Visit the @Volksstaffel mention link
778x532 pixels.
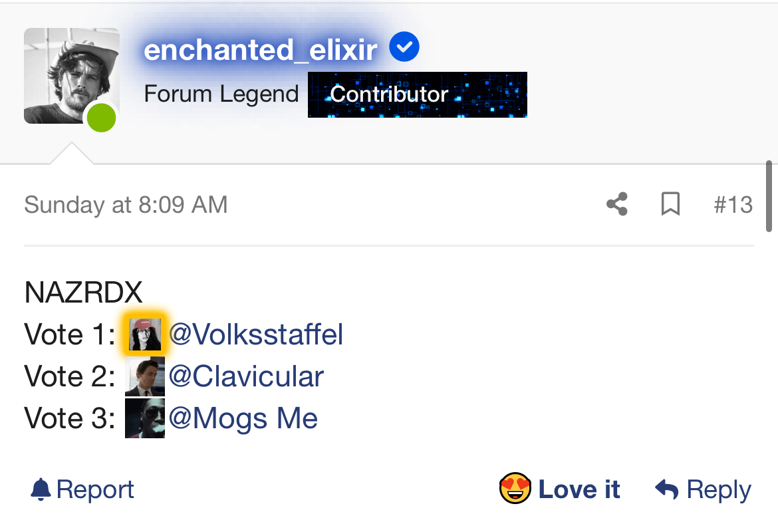[256, 334]
